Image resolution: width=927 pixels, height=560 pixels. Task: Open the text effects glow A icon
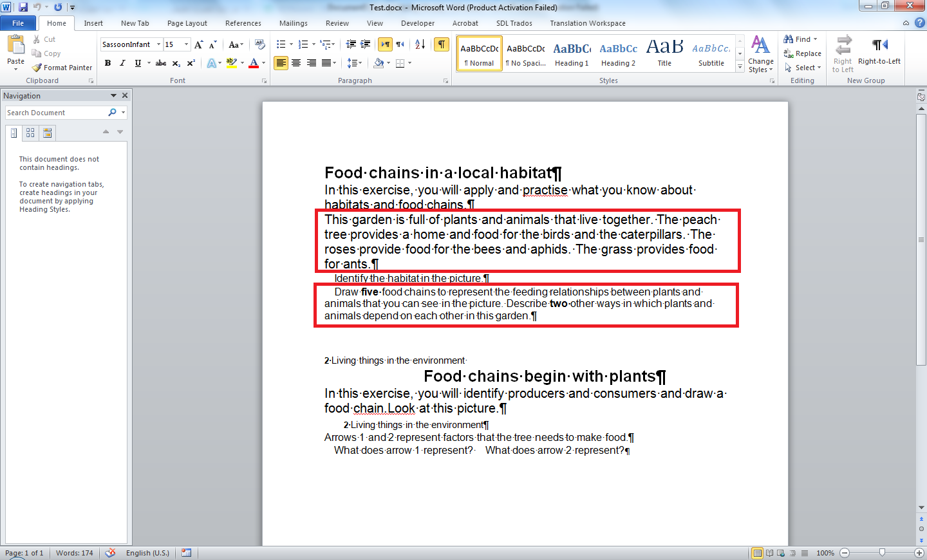pyautogui.click(x=211, y=63)
